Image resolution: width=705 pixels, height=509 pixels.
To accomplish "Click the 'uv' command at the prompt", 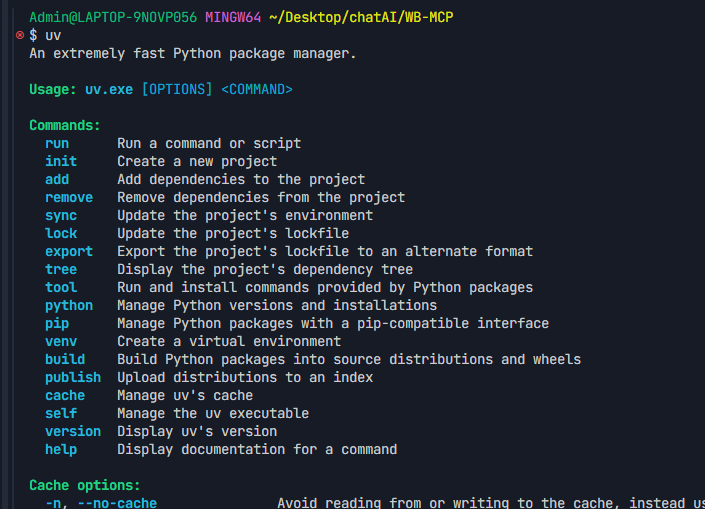I will [x=53, y=36].
